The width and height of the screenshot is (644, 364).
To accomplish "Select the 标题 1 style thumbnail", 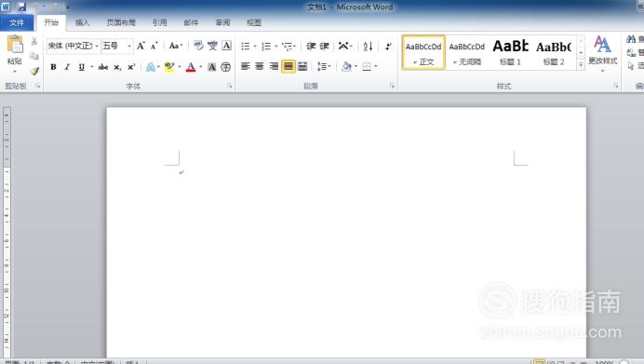I will pyautogui.click(x=510, y=52).
